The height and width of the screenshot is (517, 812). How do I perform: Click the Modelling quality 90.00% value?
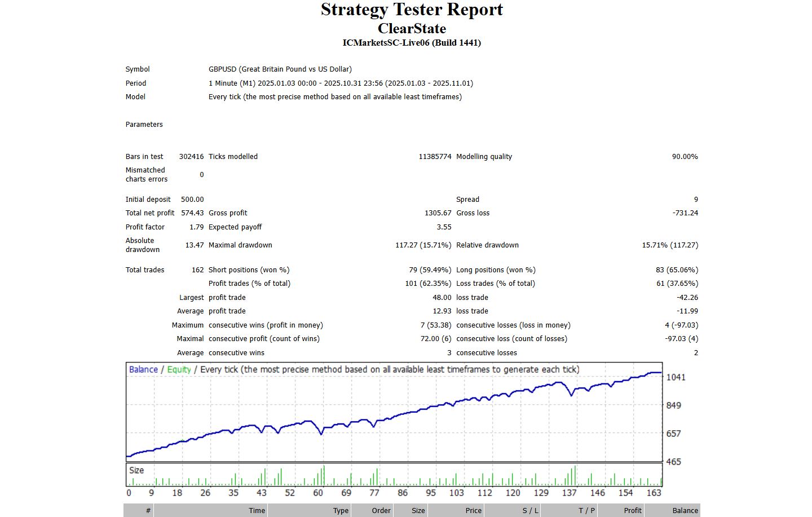click(x=685, y=157)
